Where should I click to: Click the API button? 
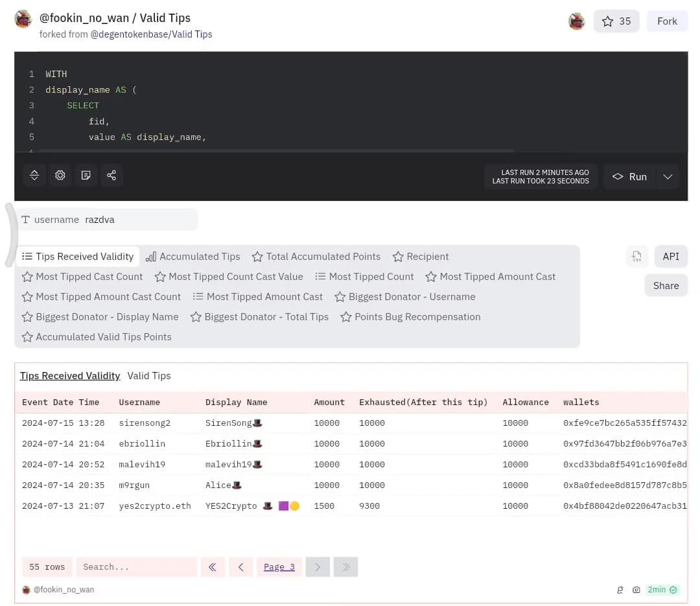(x=671, y=256)
